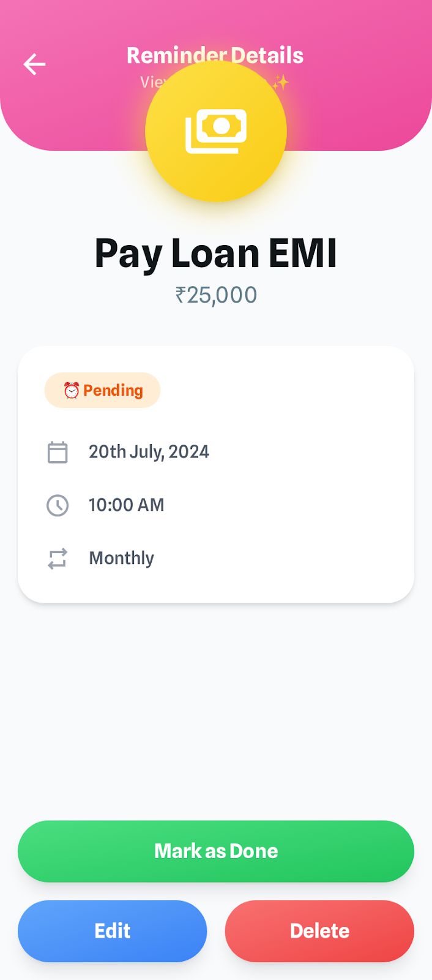The height and width of the screenshot is (980, 432).
Task: Click the partially hidden header subtitle text
Action: tap(150, 82)
